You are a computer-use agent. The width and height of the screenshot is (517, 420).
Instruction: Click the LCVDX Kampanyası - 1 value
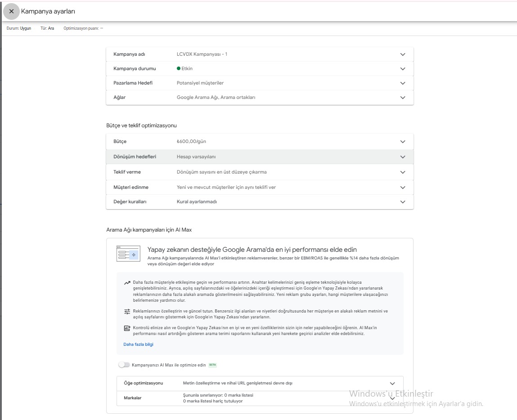(202, 54)
